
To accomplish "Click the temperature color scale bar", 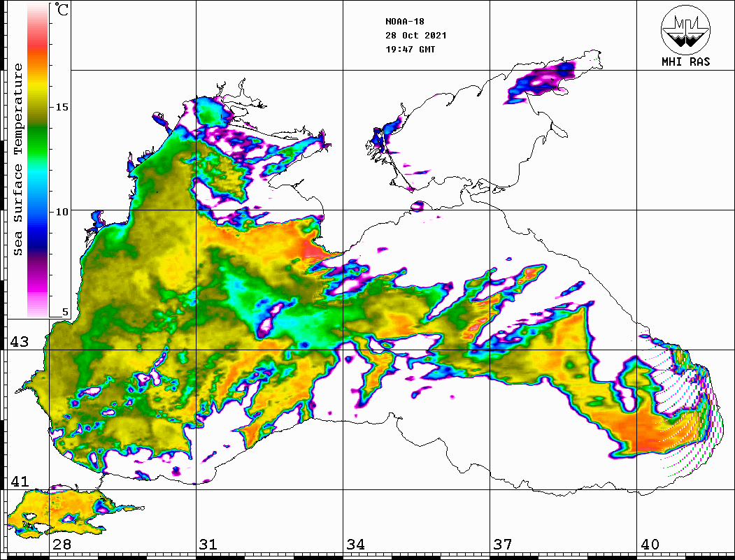I will click(38, 160).
